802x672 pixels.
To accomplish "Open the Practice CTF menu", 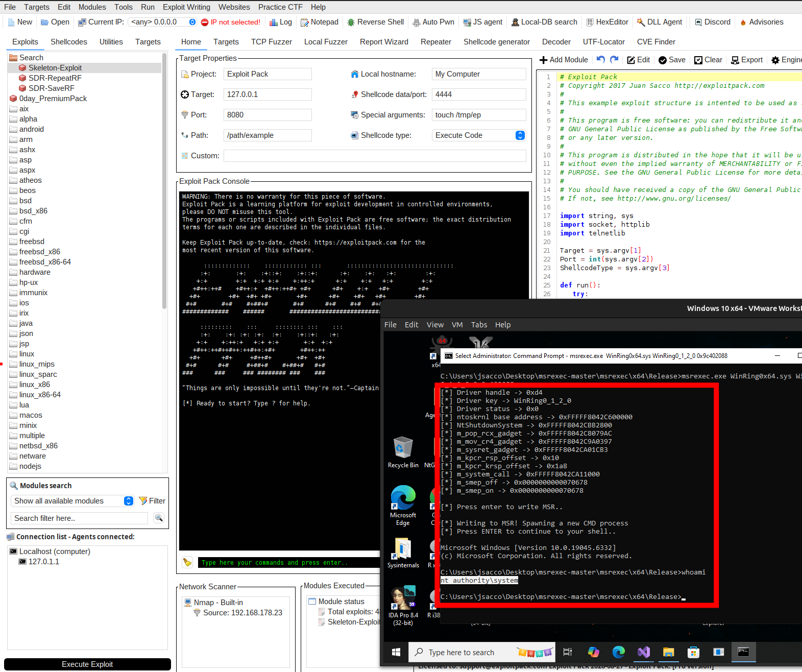I will click(x=280, y=7).
